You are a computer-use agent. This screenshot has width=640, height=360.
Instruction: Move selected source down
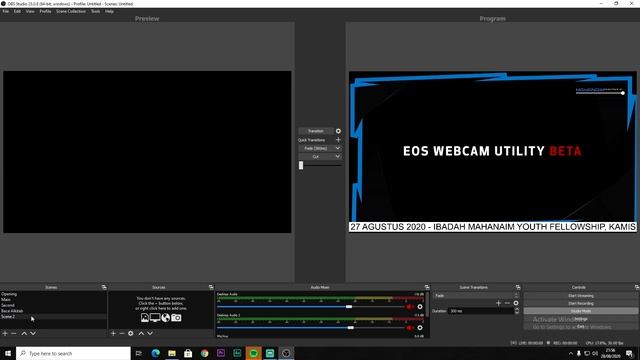tap(150, 333)
